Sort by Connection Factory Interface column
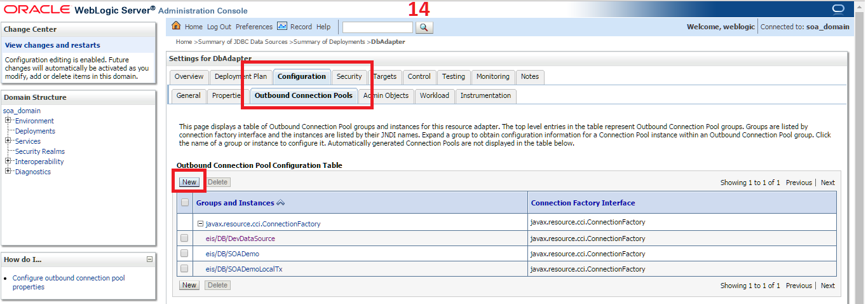This screenshot has height=304, width=868. click(x=583, y=203)
